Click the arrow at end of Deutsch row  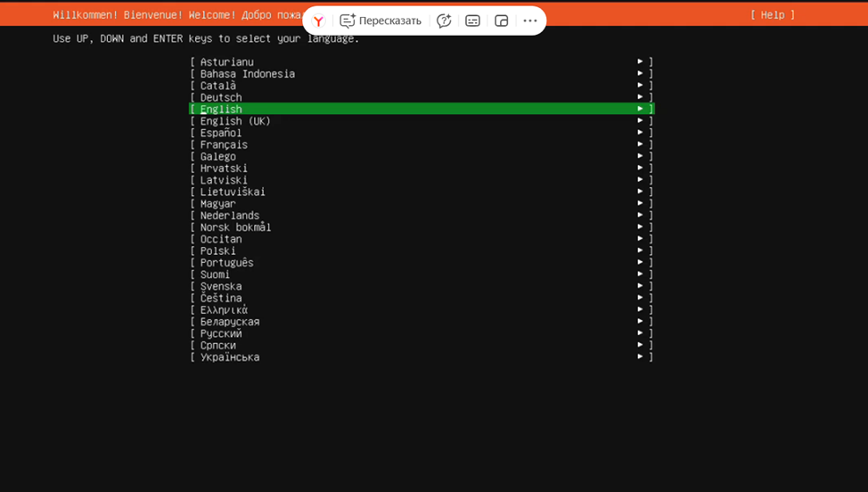640,97
